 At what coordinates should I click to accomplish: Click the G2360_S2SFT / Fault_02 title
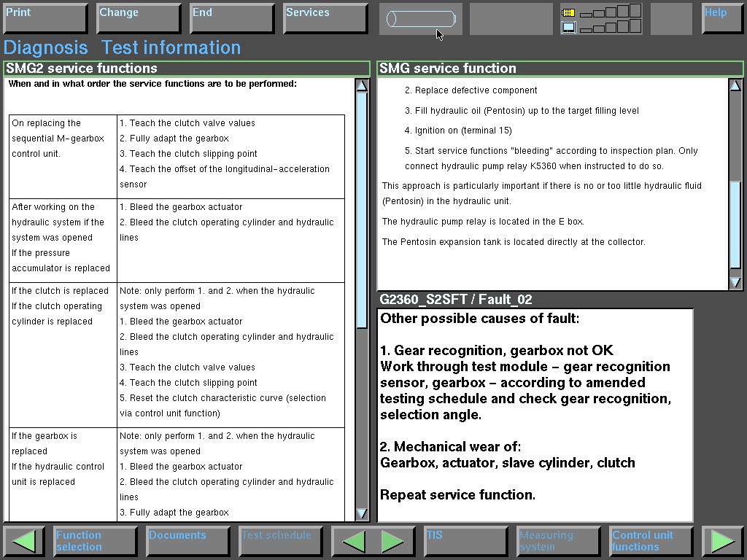[455, 300]
